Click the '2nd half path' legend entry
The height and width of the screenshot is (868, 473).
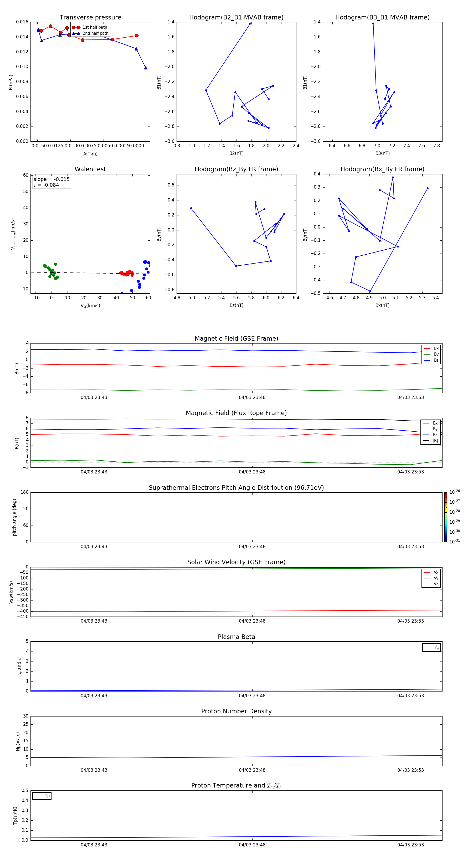coord(91,33)
